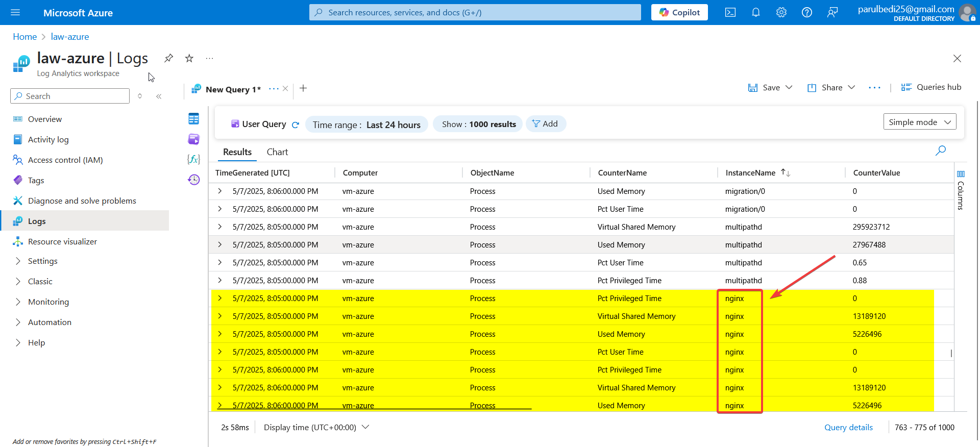The height and width of the screenshot is (447, 980).
Task: Open the Azure portal hamburger menu
Action: point(15,12)
